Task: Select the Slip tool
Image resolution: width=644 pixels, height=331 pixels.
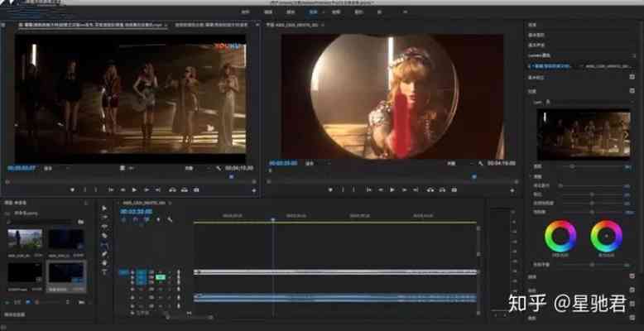Action: (x=104, y=244)
